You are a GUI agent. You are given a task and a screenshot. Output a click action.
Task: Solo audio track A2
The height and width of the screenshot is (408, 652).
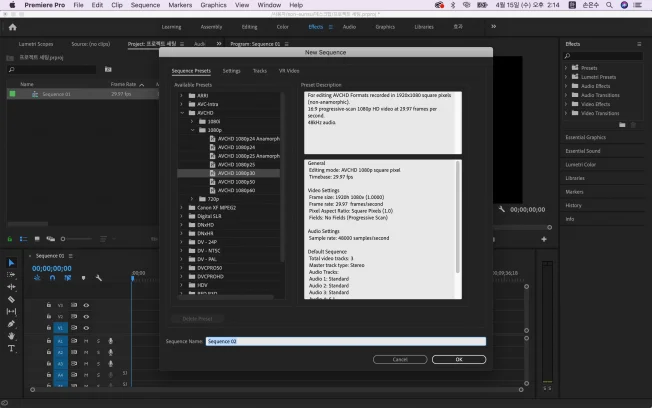99,352
